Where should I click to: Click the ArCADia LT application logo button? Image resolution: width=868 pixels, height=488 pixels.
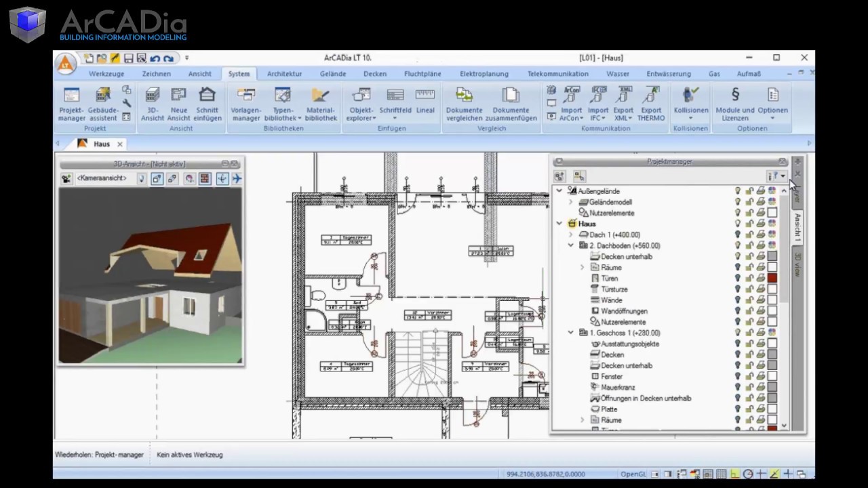tap(66, 64)
